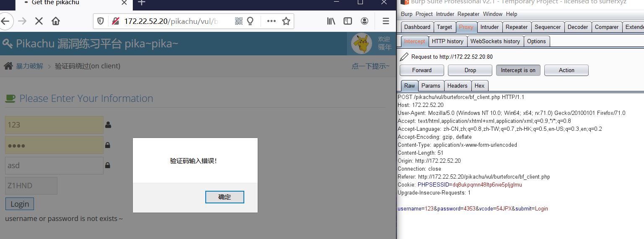Screen dimensions: 644x239
Task: Drop the intercepted request
Action: click(x=470, y=70)
